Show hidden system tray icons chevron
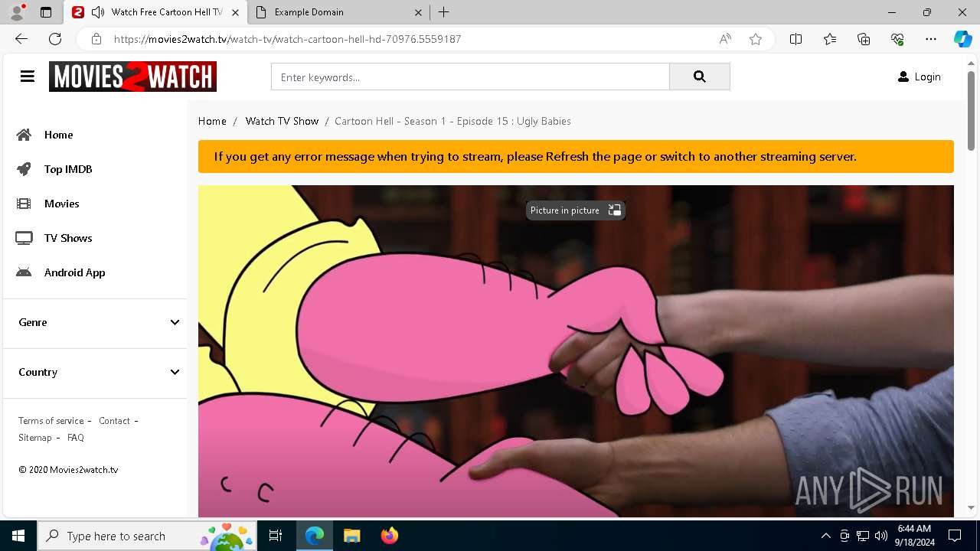This screenshot has height=551, width=980. pos(825,536)
